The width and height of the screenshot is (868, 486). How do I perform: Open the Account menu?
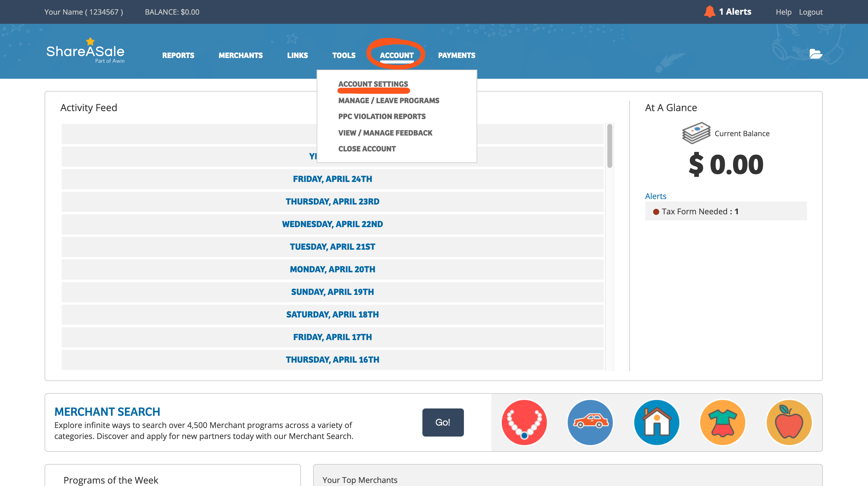pyautogui.click(x=396, y=55)
